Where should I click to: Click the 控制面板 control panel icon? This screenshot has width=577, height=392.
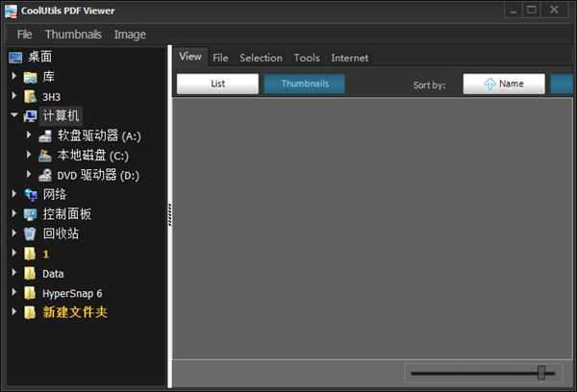[x=31, y=214]
